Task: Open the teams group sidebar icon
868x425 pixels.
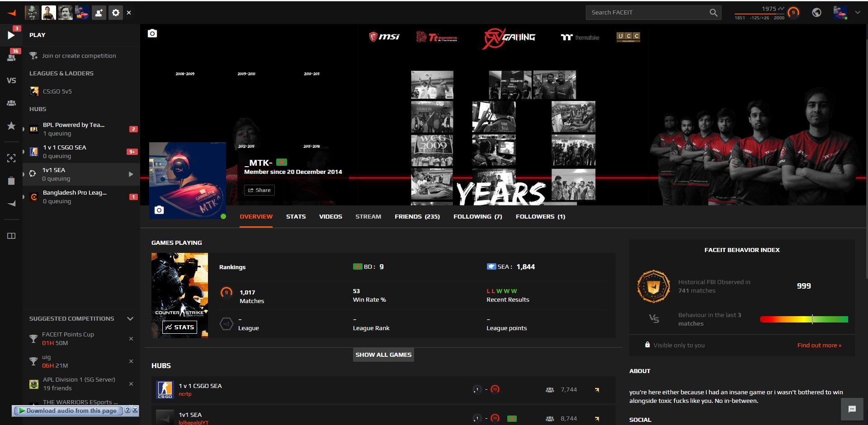Action: point(11,103)
